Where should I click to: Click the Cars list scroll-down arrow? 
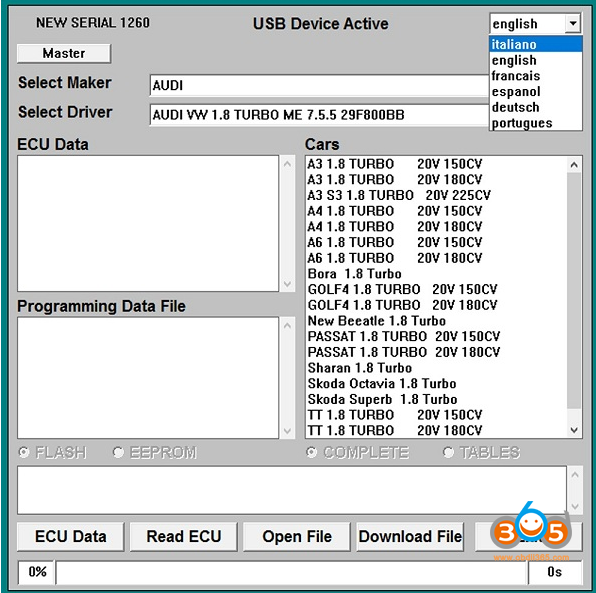574,430
